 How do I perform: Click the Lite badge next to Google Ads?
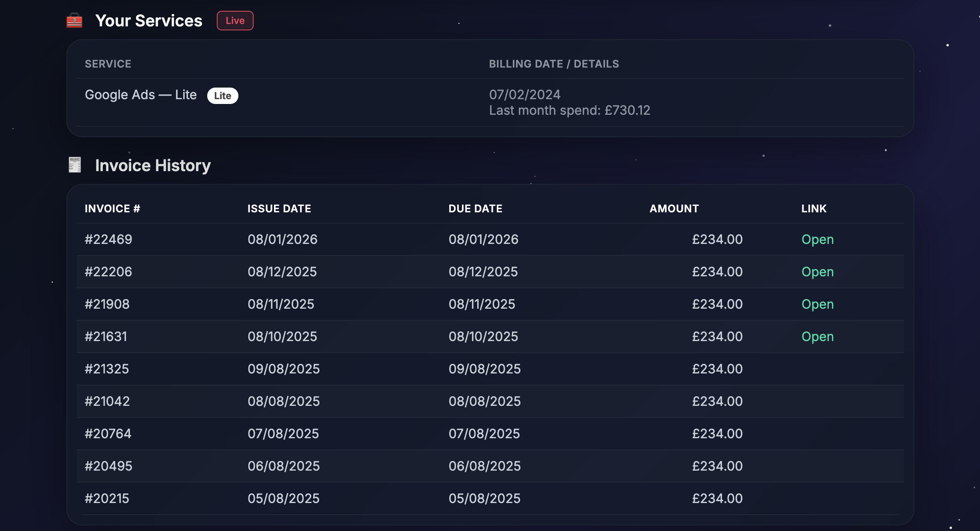click(x=222, y=96)
